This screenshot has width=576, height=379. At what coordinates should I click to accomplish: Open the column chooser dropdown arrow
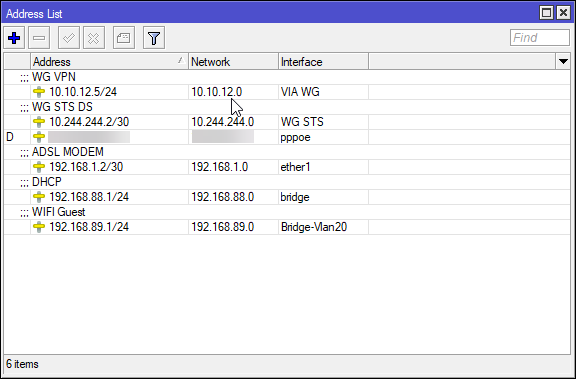tap(563, 61)
